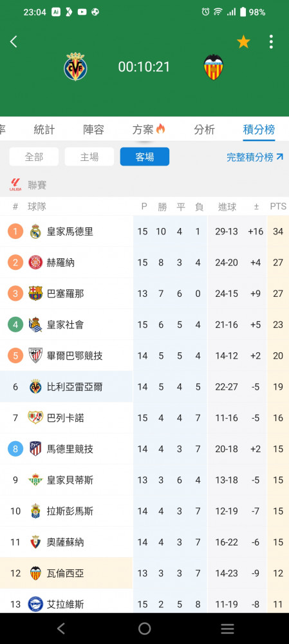Screen dimensions: 289x644
Task: Tap the 馬德里競技 club badge
Action: tap(35, 448)
